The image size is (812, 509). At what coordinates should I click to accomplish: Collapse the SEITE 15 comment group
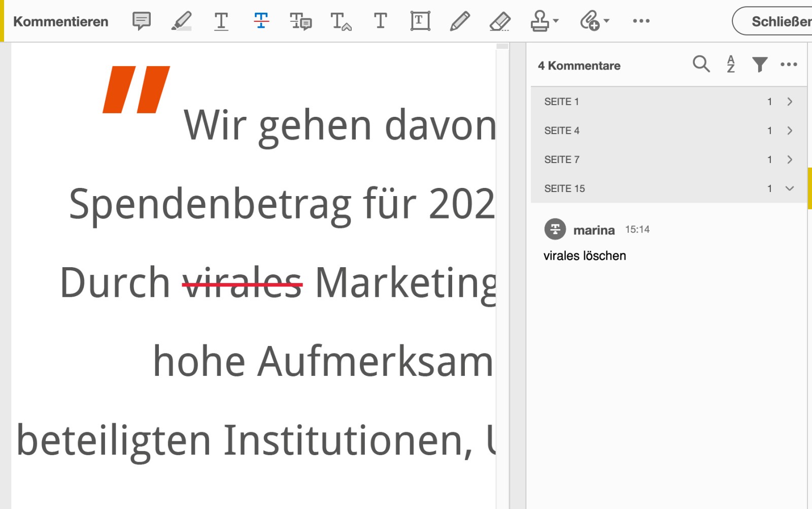790,188
